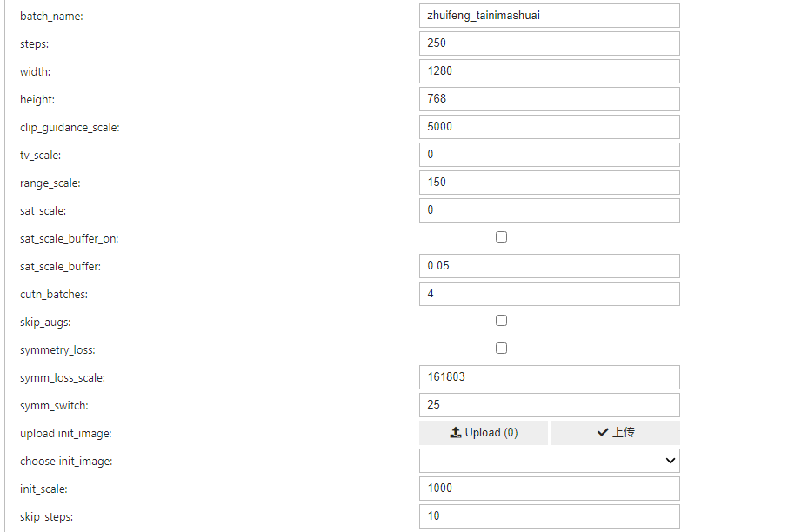Toggle the skip_augs checkbox
This screenshot has height=532, width=808.
(x=501, y=320)
